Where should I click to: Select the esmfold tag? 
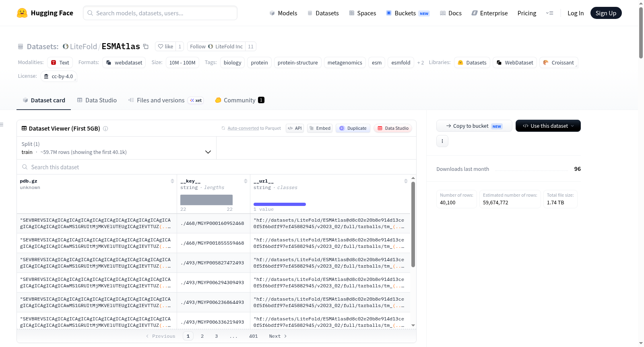pos(401,62)
